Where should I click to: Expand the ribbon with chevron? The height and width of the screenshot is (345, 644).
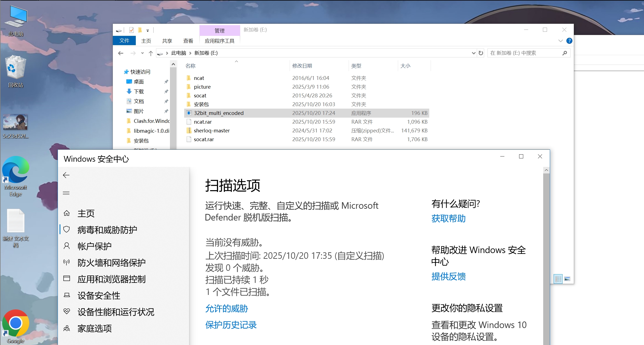coord(561,41)
